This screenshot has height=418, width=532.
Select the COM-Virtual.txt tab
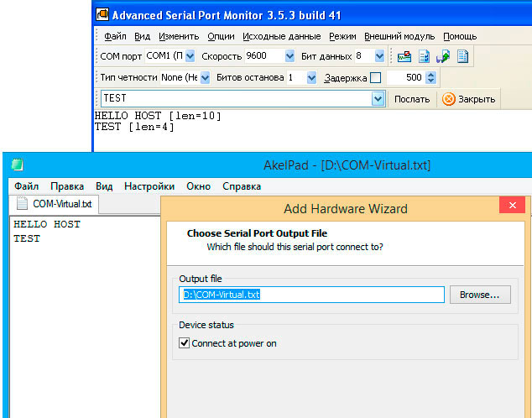pyautogui.click(x=54, y=204)
